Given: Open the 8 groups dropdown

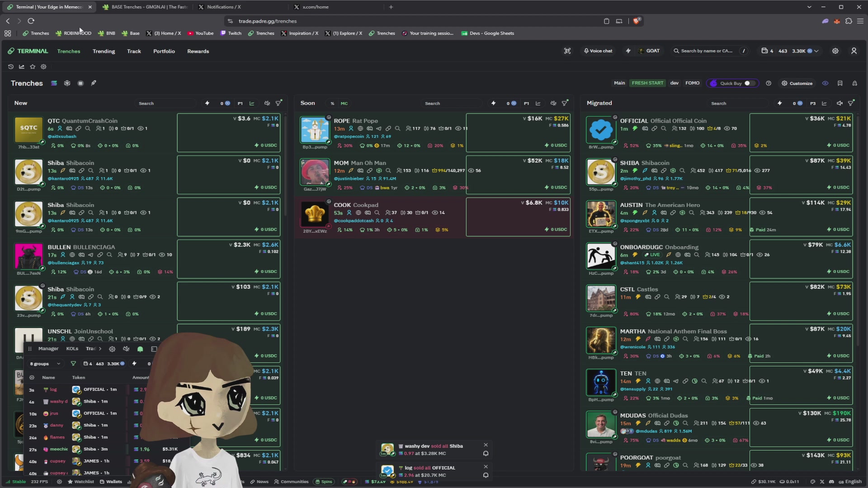Looking at the screenshot, I should point(45,364).
